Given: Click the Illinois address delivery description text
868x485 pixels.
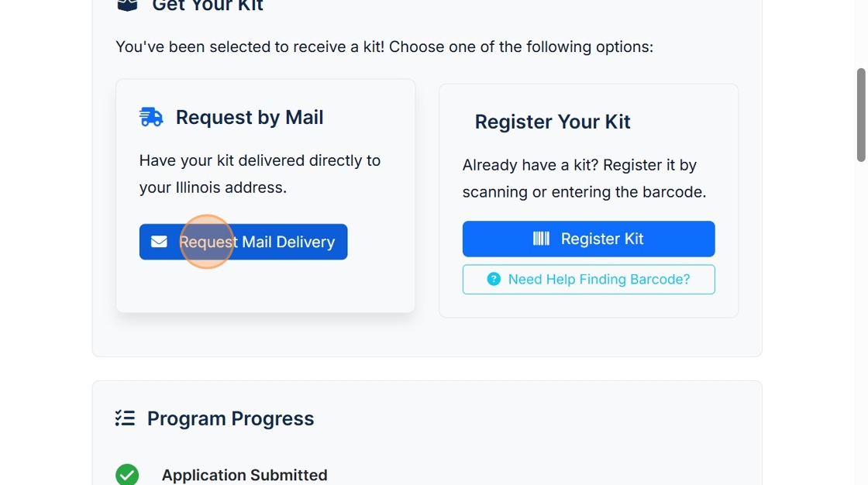Looking at the screenshot, I should click(260, 174).
